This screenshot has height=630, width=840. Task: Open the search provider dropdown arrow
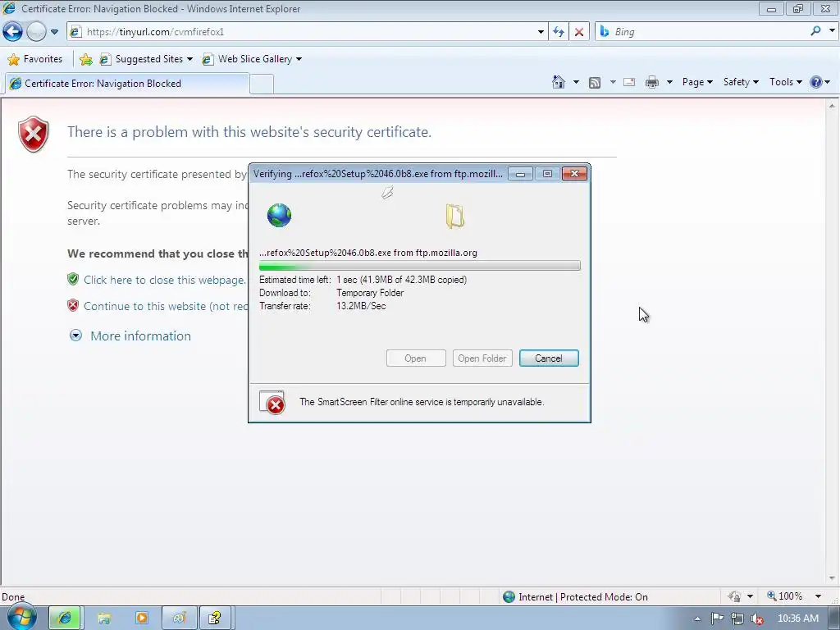tap(832, 31)
